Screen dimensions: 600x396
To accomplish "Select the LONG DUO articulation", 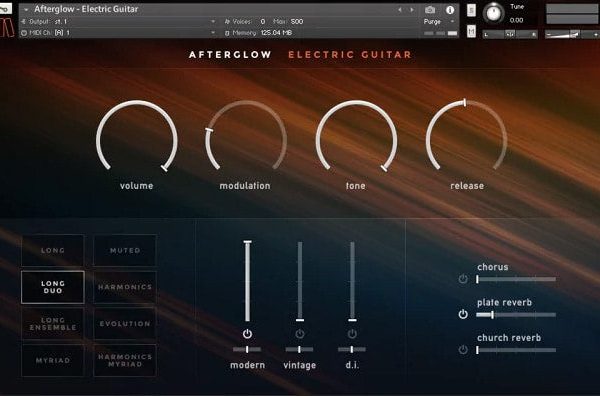I will click(53, 287).
